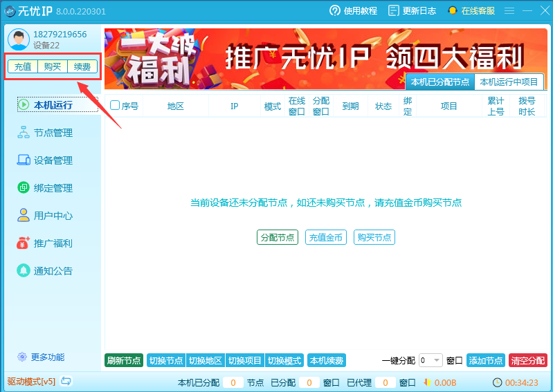
Task: Click the 切换项目 button
Action: click(x=245, y=360)
